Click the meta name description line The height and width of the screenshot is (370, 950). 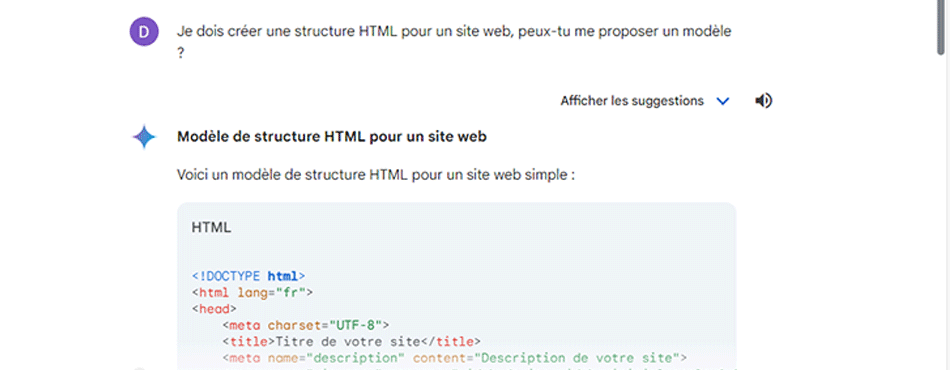454,357
